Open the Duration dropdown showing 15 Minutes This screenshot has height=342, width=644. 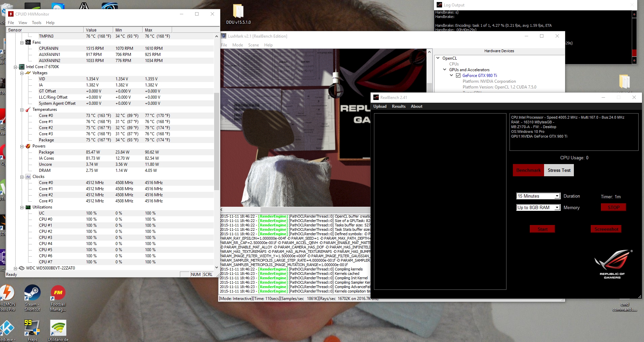[538, 196]
